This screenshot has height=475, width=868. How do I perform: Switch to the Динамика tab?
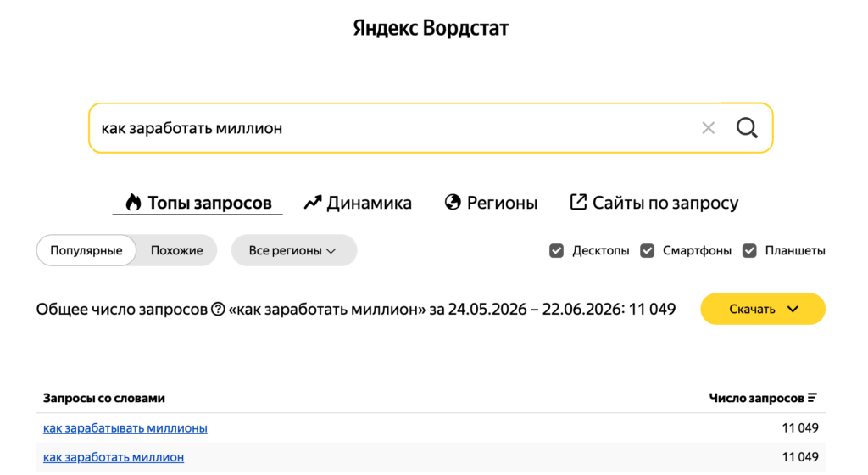(x=358, y=203)
